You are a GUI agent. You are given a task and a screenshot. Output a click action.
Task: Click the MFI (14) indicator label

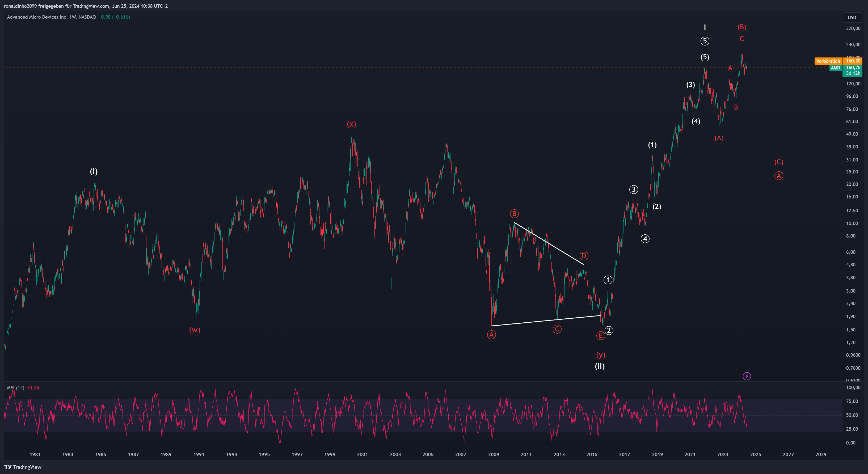coord(15,388)
